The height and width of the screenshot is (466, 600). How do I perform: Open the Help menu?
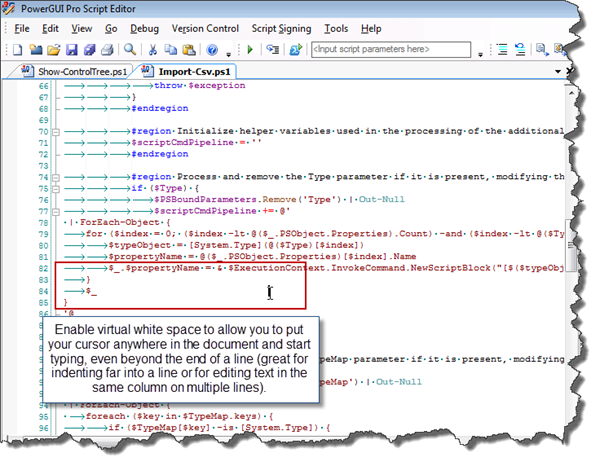click(371, 29)
